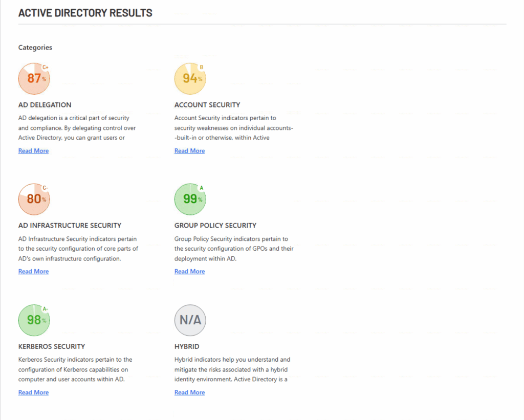Click the AD Delegation 87% score gauge

[x=34, y=79]
